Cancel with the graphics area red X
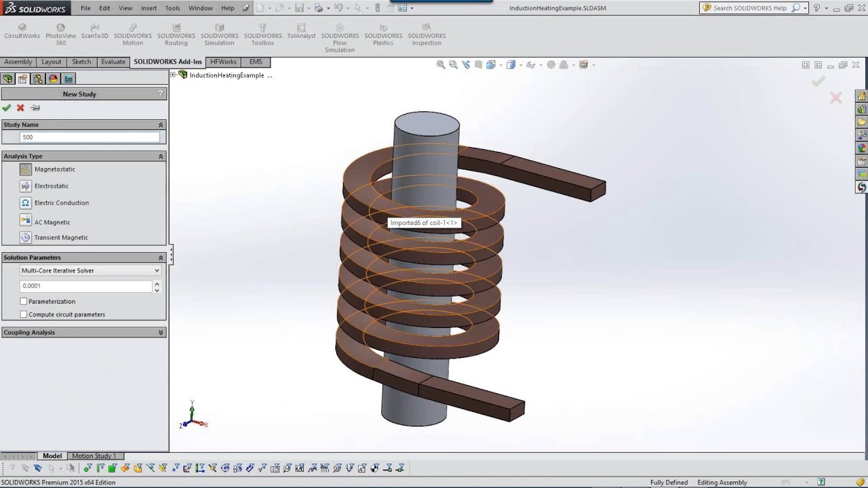This screenshot has width=868, height=488. (x=835, y=98)
